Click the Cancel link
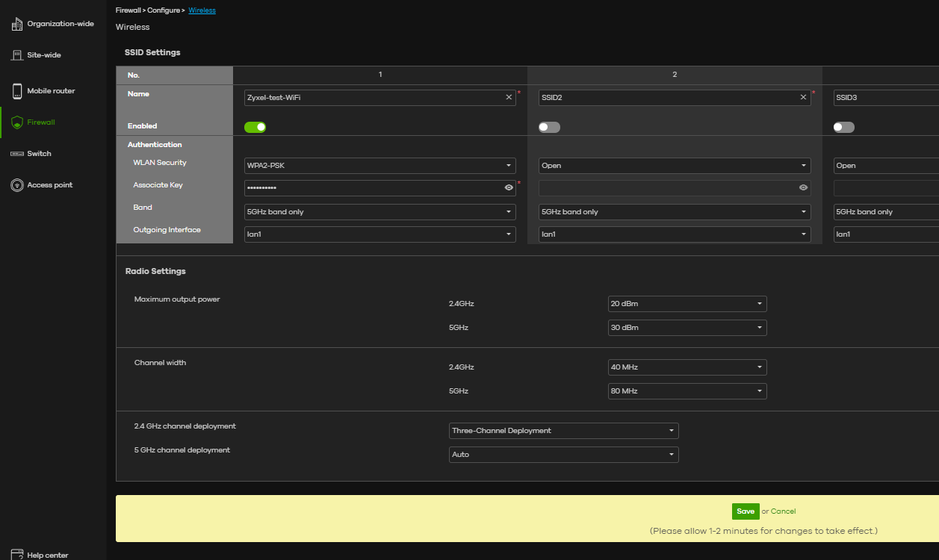Viewport: 939px width, 560px height. pyautogui.click(x=783, y=511)
